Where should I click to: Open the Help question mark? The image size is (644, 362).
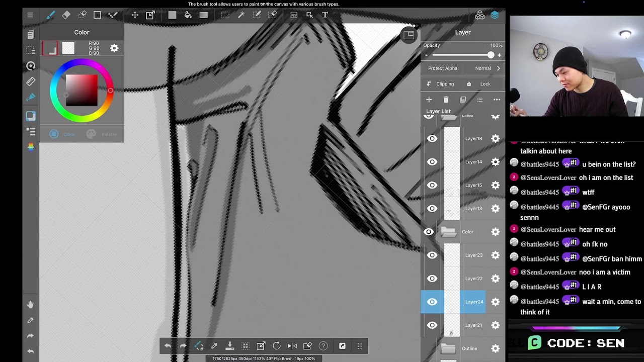coord(323,346)
